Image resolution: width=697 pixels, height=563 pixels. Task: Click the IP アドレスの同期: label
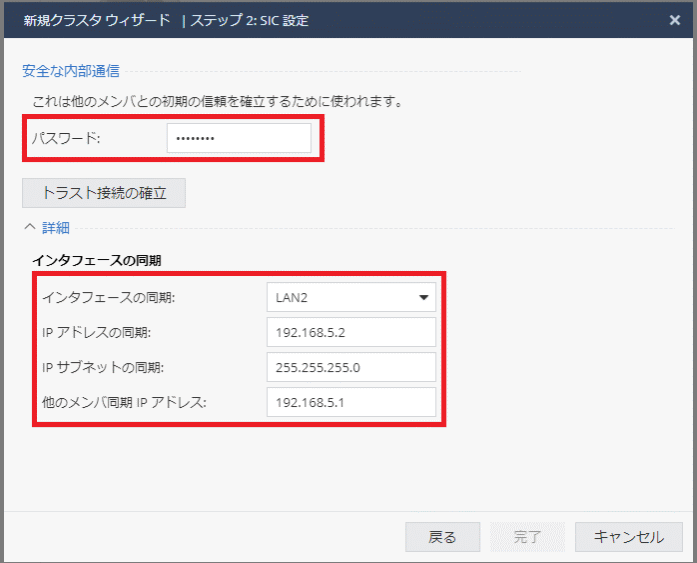96,332
